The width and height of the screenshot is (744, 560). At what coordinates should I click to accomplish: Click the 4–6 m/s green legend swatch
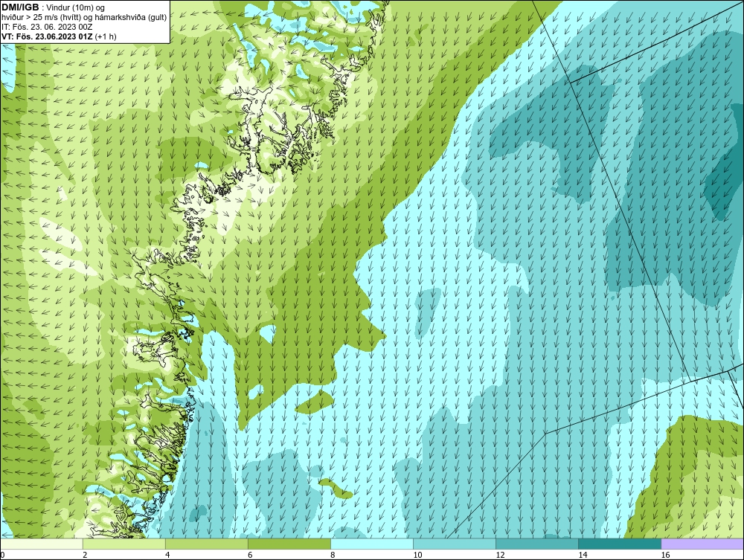point(206,544)
